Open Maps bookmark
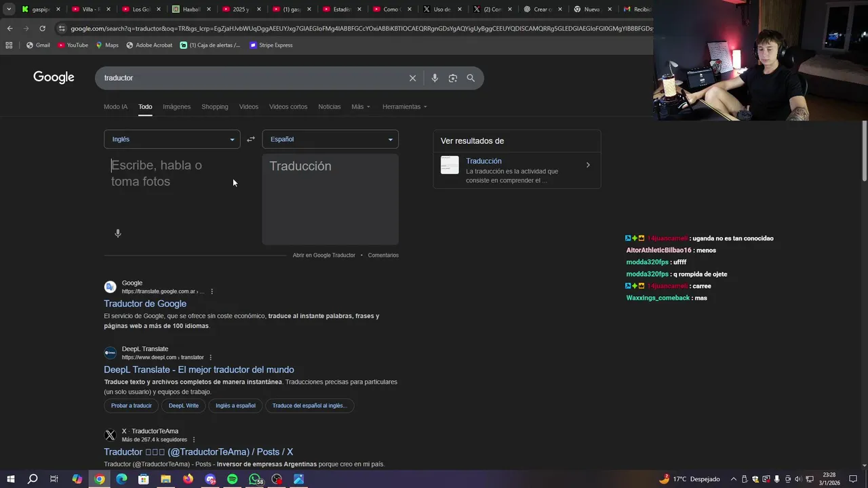This screenshot has height=488, width=868. [x=107, y=45]
